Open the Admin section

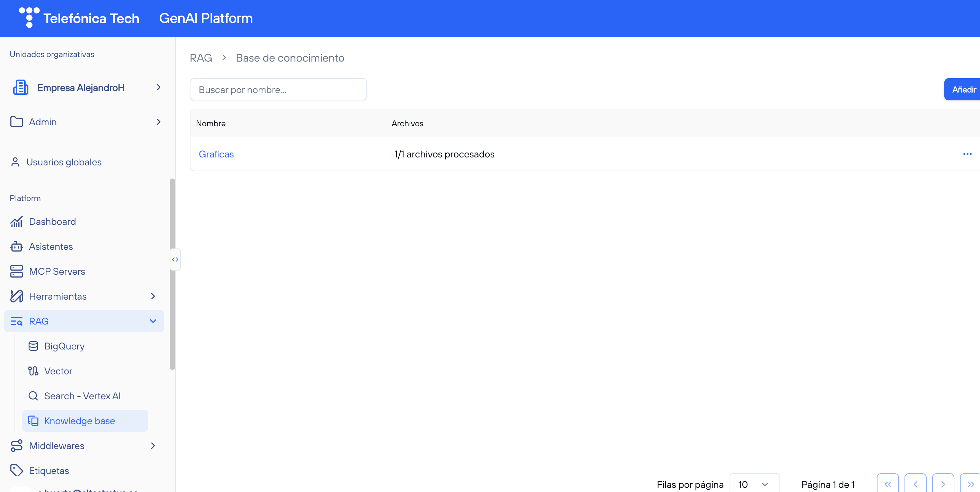pyautogui.click(x=43, y=122)
